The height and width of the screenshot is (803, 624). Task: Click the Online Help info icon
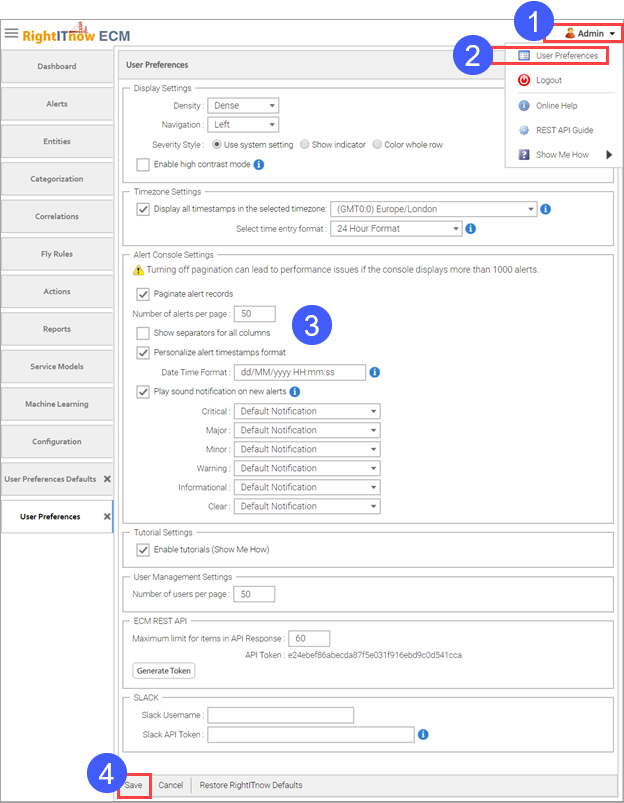[x=524, y=105]
